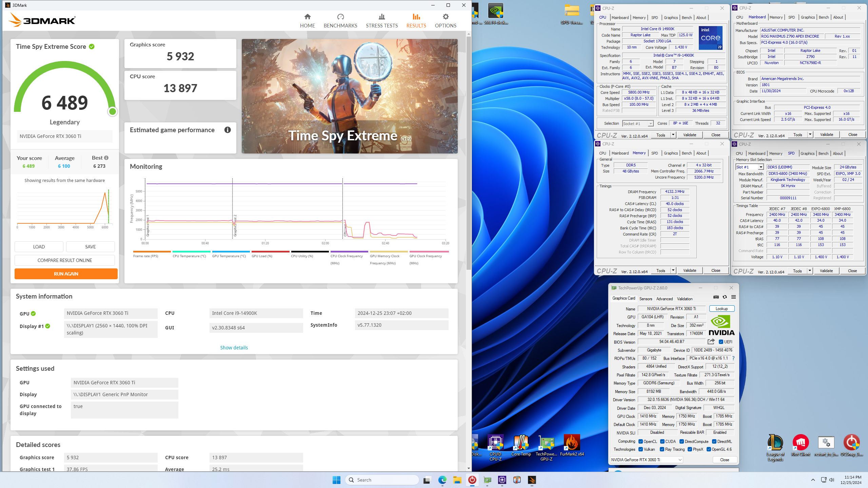
Task: Open the GPU selection dropdown in GPU-Z
Action: pos(646,460)
